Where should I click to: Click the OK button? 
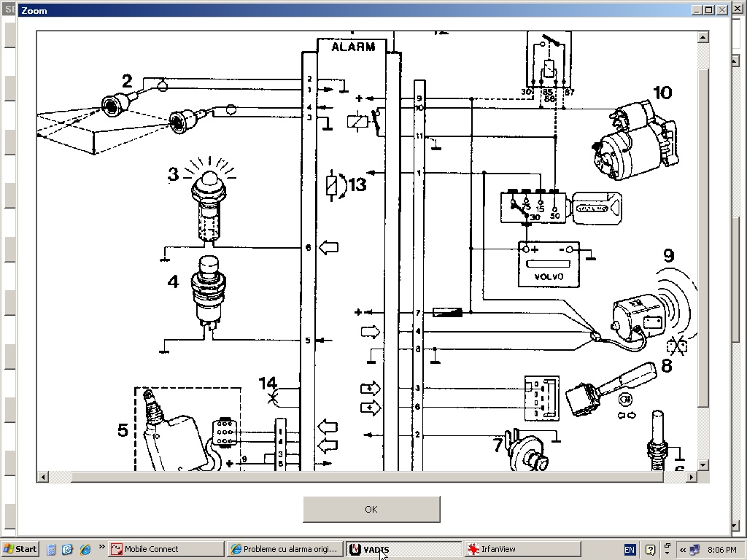(x=371, y=509)
